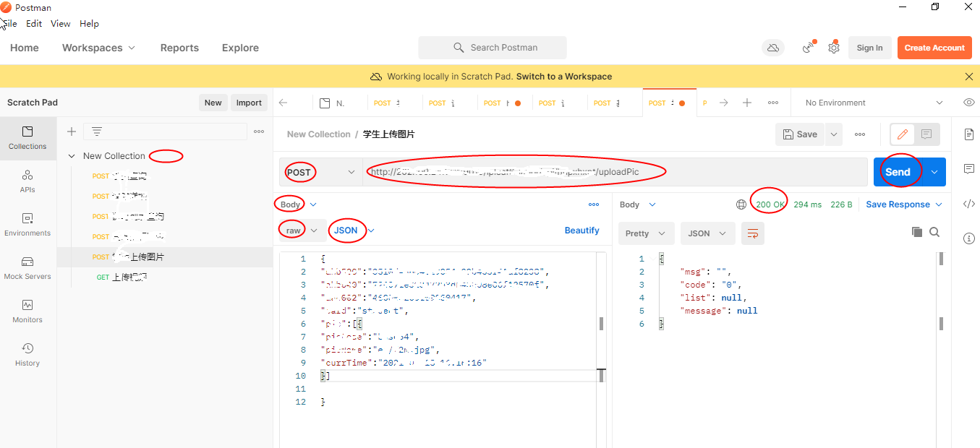
Task: Open the HTTP method POST dropdown
Action: coord(320,172)
